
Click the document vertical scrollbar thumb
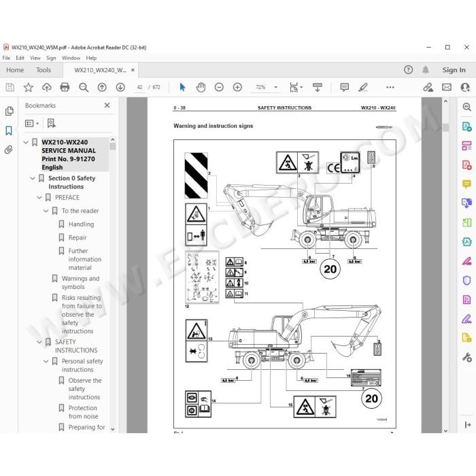pyautogui.click(x=445, y=127)
